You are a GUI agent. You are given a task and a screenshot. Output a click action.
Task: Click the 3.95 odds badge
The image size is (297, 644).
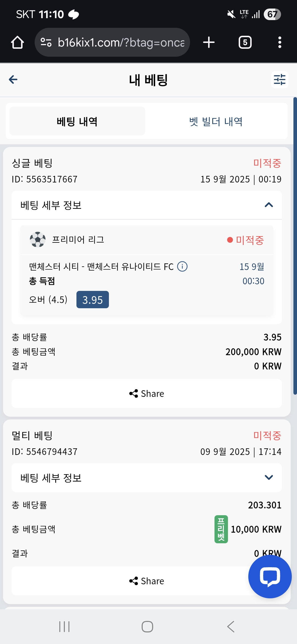click(x=93, y=300)
